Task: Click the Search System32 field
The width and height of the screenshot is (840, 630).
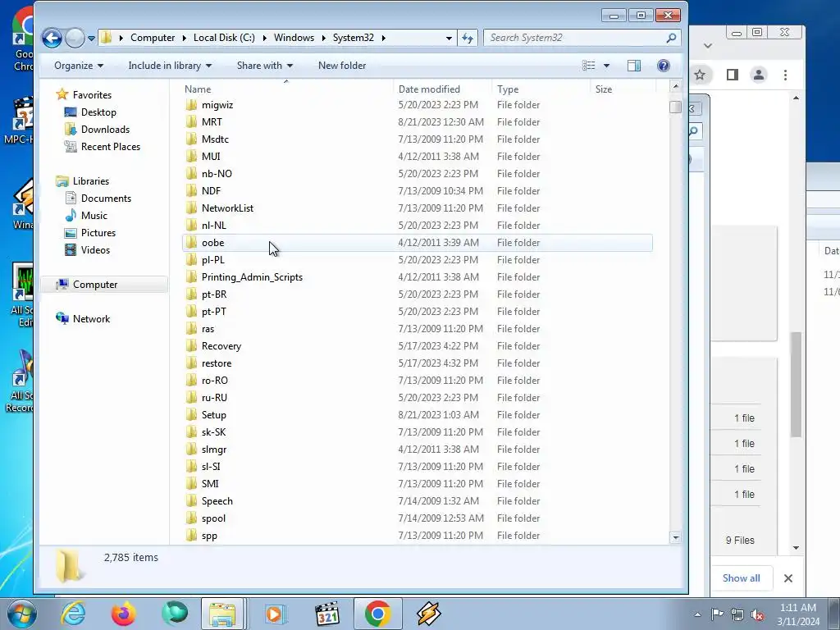Action: (x=582, y=38)
